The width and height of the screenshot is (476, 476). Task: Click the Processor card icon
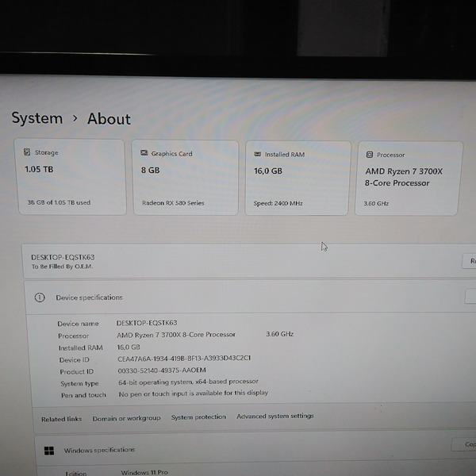370,155
